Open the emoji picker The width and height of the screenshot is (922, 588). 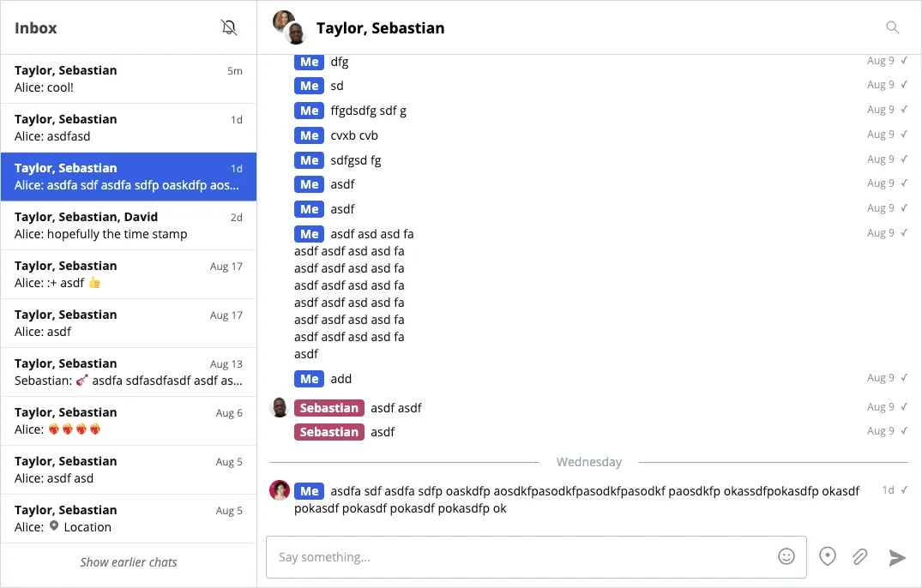(786, 556)
